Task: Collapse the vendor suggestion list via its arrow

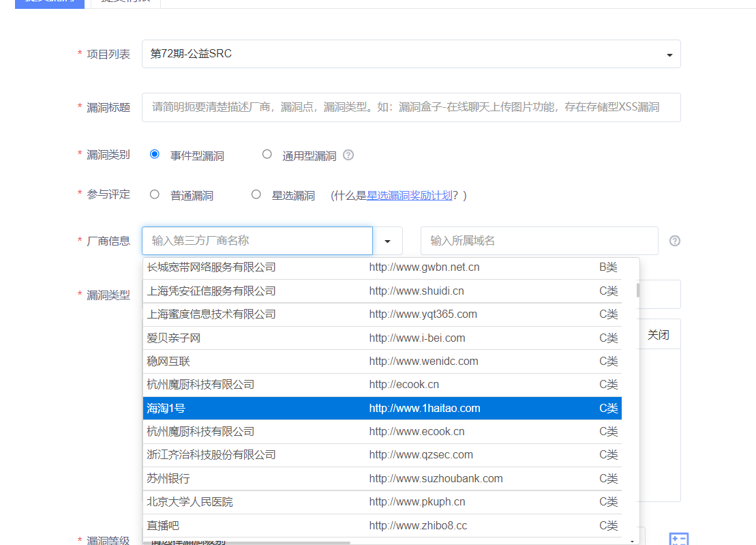Action: [x=387, y=241]
